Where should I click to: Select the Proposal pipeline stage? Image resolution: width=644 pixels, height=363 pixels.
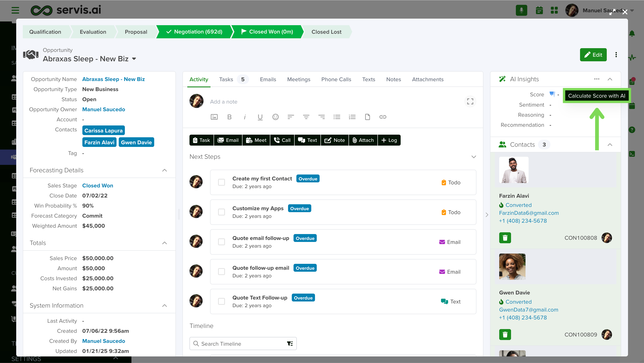pos(136,32)
